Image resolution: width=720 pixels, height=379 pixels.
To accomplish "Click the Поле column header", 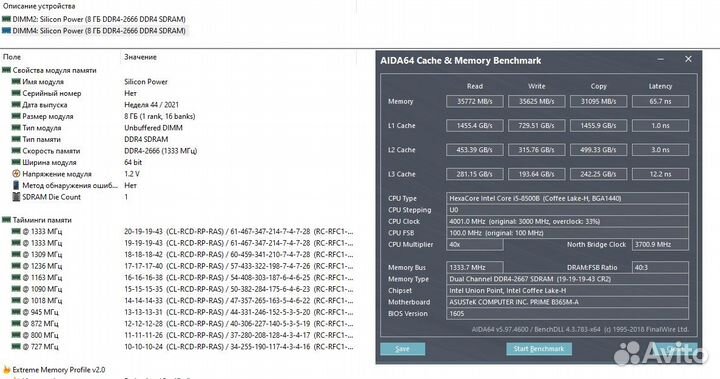I will [x=12, y=57].
